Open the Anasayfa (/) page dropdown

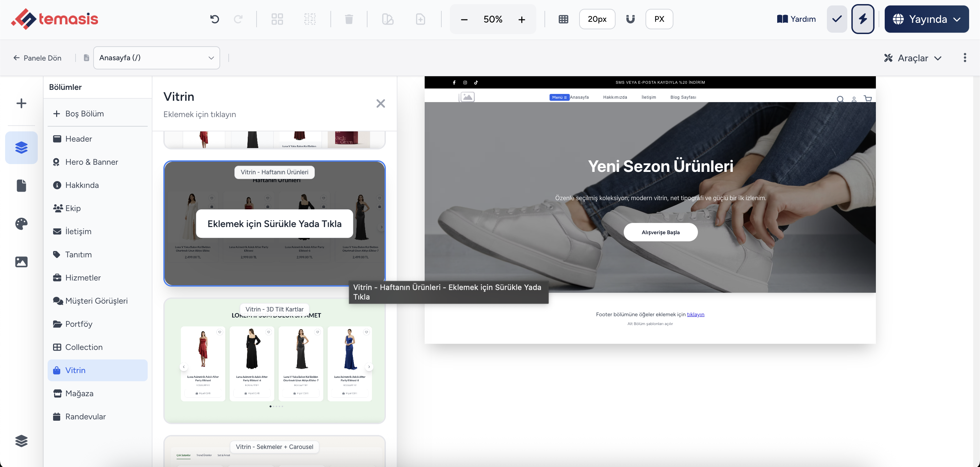tap(157, 58)
